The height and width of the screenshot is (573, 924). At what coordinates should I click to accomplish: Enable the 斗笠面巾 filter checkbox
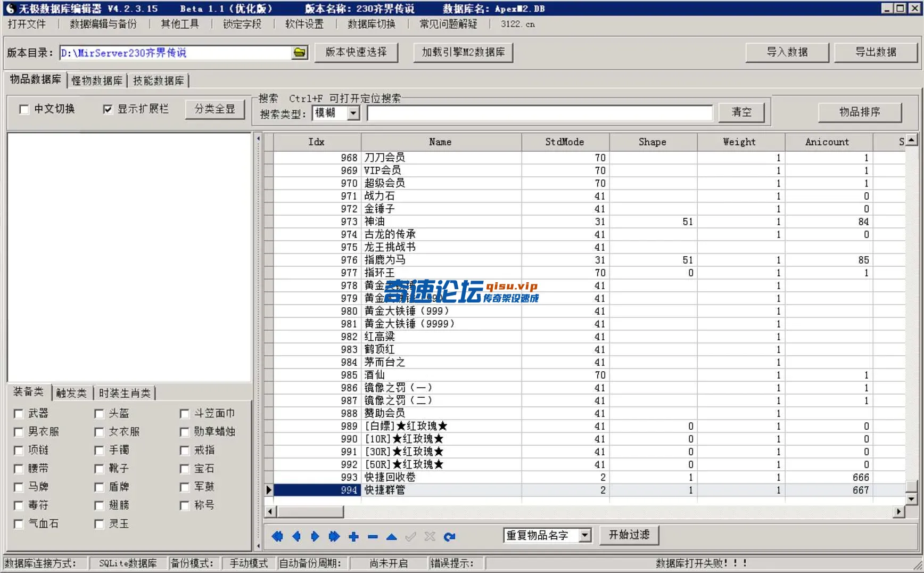tap(185, 414)
